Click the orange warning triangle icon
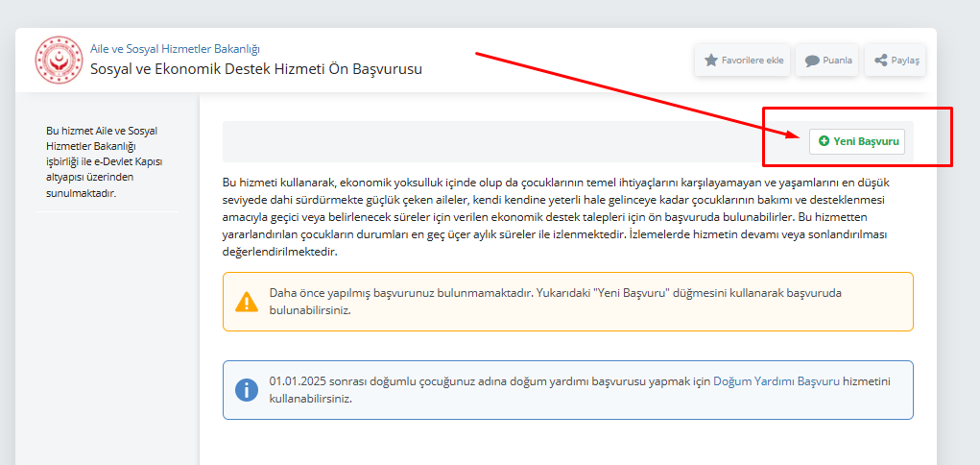 click(x=247, y=302)
